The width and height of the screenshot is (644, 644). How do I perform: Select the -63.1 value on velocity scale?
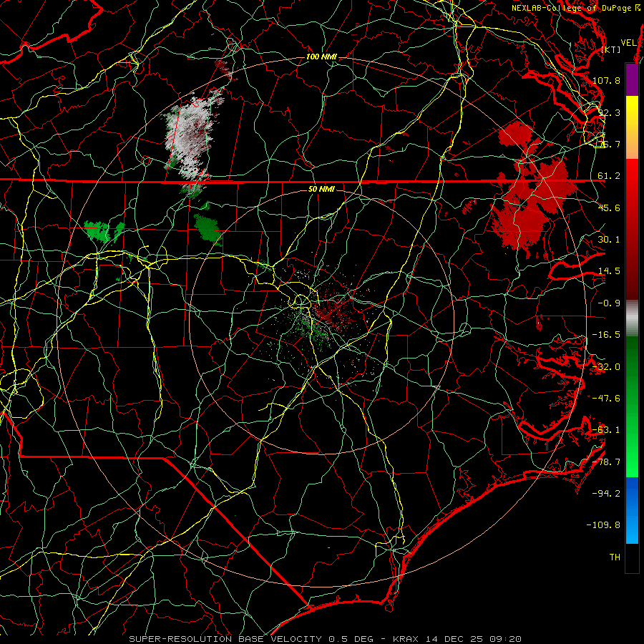(x=606, y=430)
